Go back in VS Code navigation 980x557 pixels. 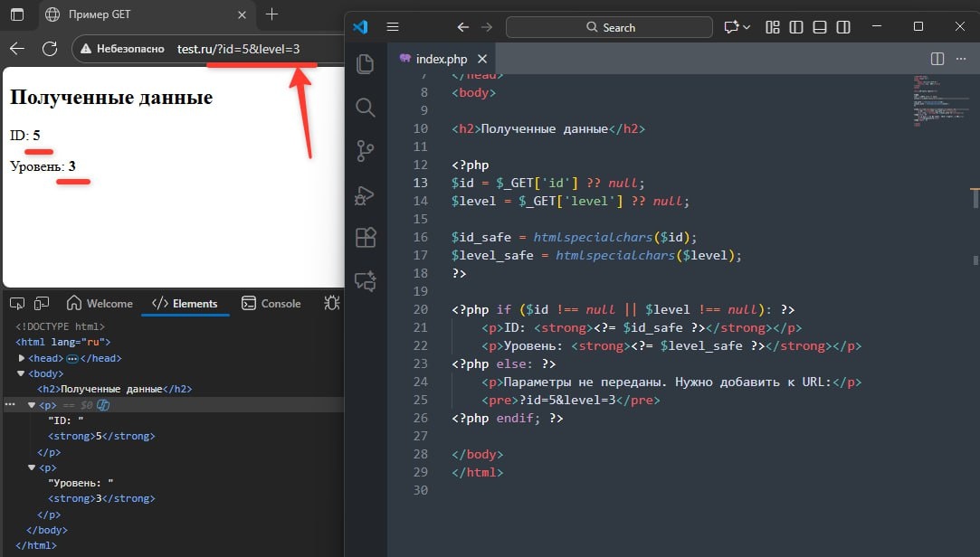tap(462, 27)
